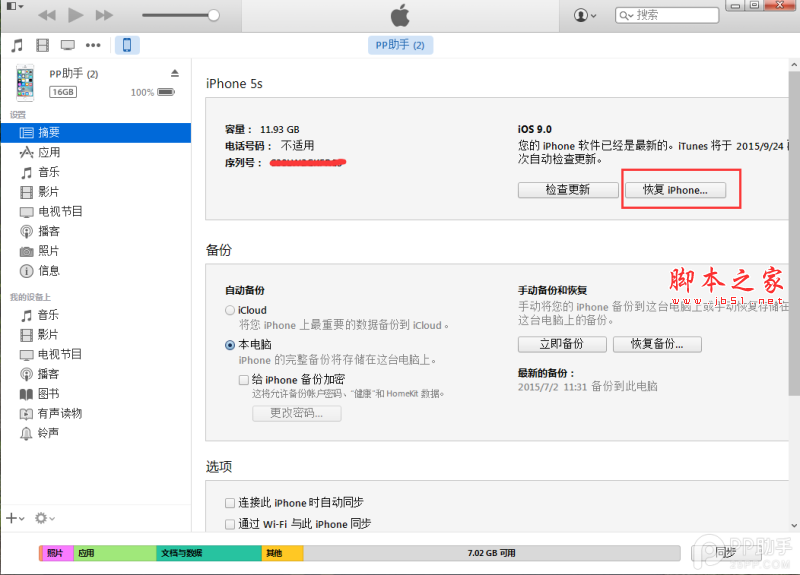Click the volume slider knob
The height and width of the screenshot is (575, 800).
coord(214,15)
